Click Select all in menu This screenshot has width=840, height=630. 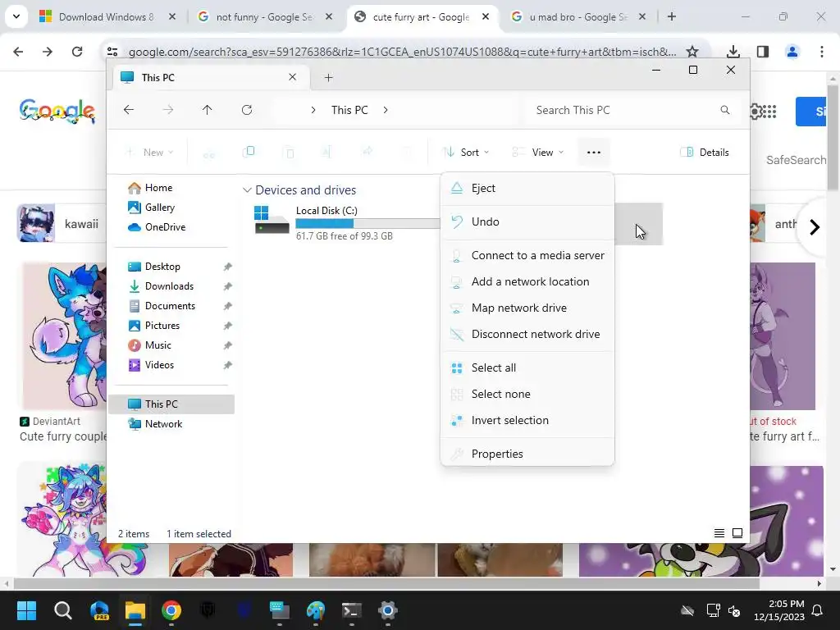527,368
